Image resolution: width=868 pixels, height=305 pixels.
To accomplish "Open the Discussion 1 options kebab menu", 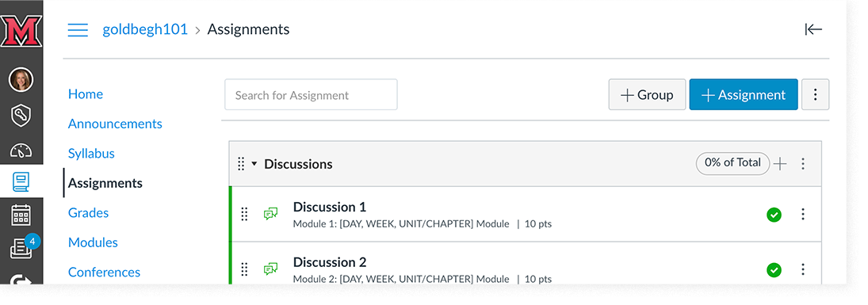I will pyautogui.click(x=803, y=215).
